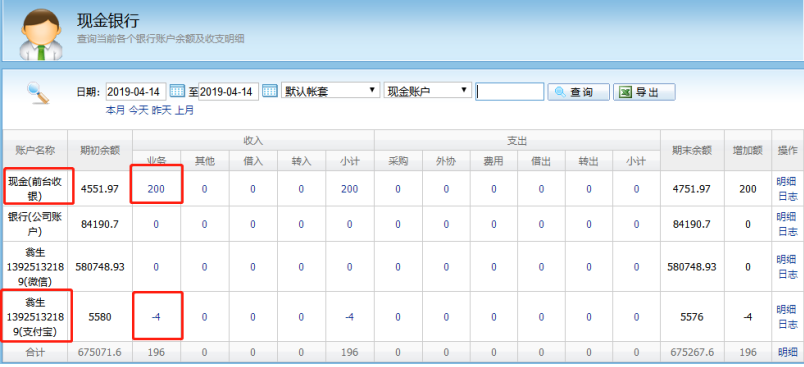Image resolution: width=804 pixels, height=367 pixels.
Task: Open 明细 link in the 合计 row
Action: pyautogui.click(x=787, y=352)
